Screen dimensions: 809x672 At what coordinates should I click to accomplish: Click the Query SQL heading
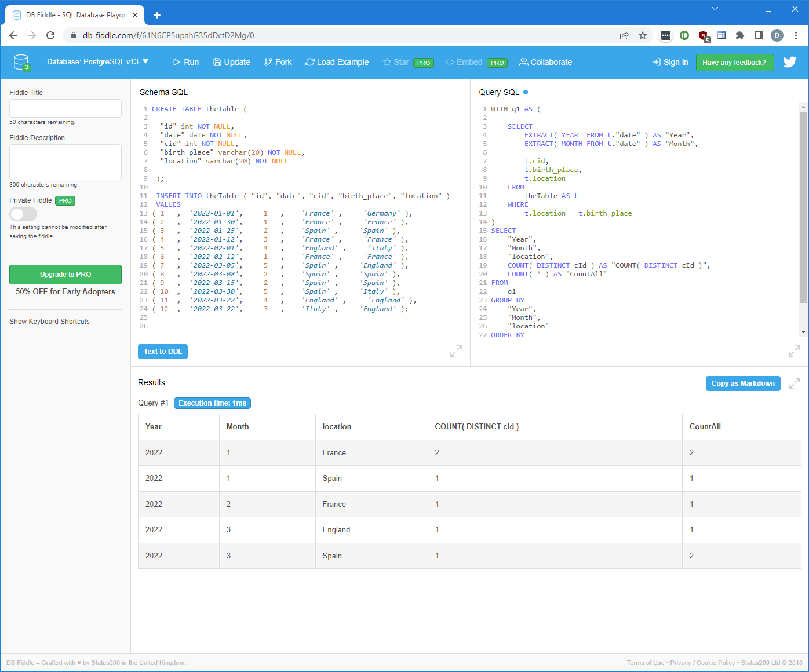coord(499,92)
